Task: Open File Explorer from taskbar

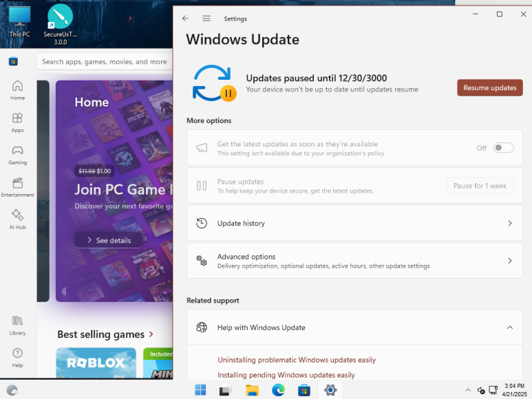Action: coord(252,390)
